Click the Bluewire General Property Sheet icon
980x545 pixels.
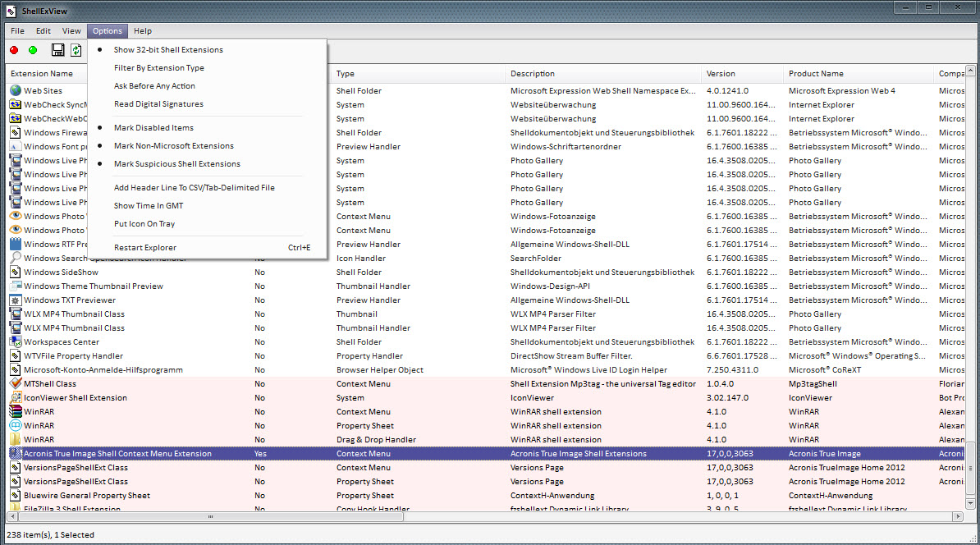click(16, 496)
